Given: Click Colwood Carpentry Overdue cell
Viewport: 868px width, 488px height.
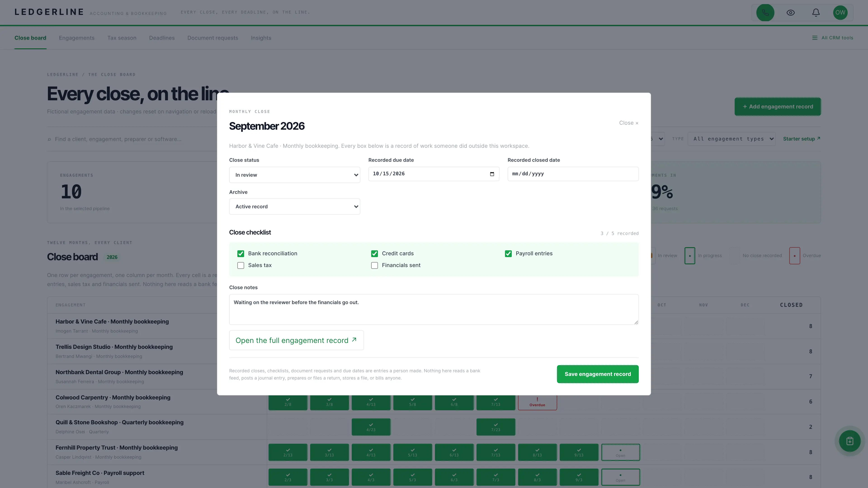Looking at the screenshot, I should tap(537, 402).
